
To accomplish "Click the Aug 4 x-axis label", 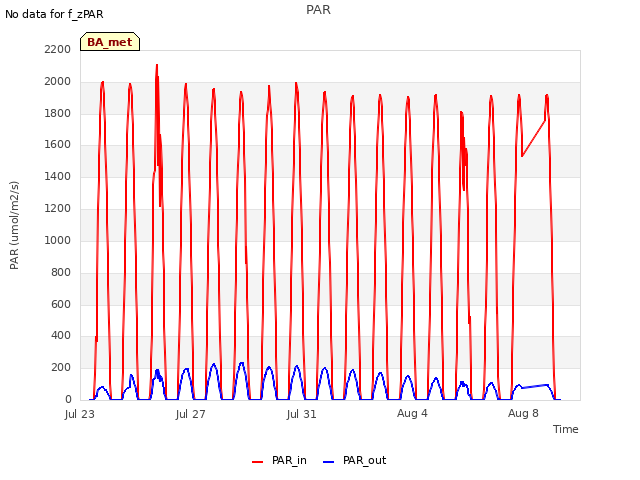I will tap(412, 413).
